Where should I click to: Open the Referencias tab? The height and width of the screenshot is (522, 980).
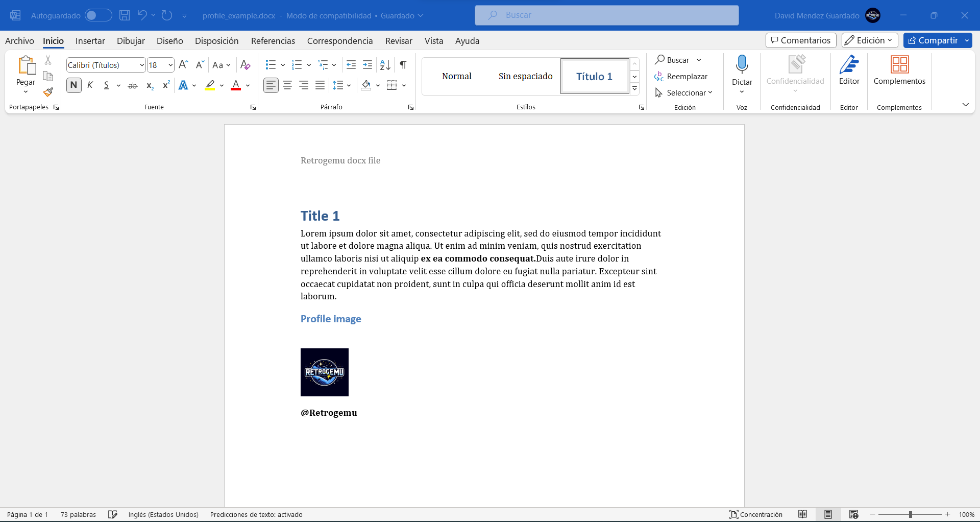point(273,41)
